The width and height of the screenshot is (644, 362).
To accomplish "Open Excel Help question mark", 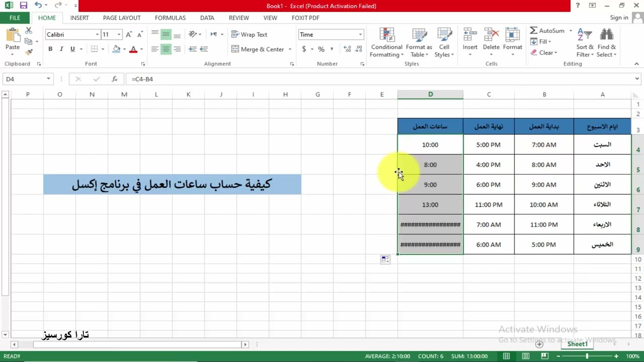I will click(578, 6).
